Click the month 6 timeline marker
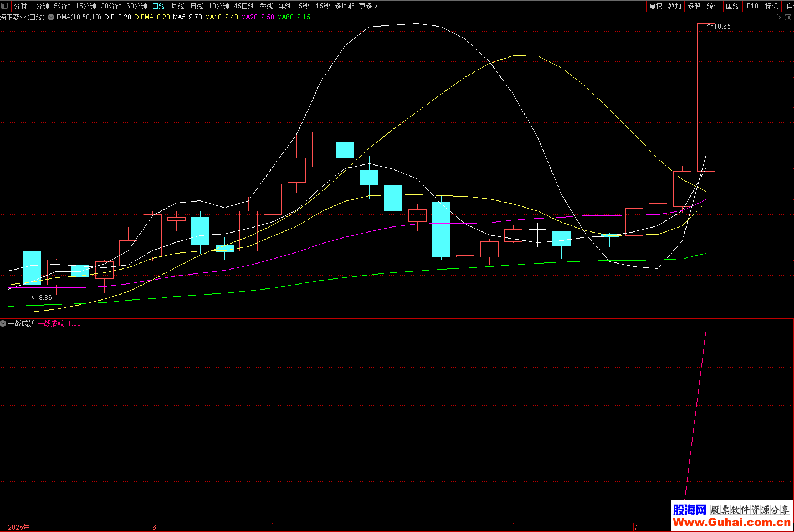This screenshot has height=532, width=794. click(155, 528)
